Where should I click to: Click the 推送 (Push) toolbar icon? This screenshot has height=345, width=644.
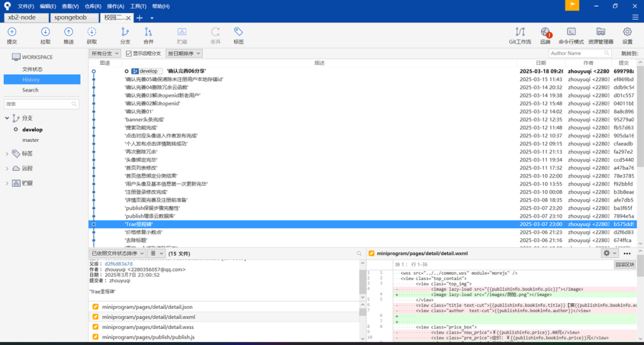69,32
